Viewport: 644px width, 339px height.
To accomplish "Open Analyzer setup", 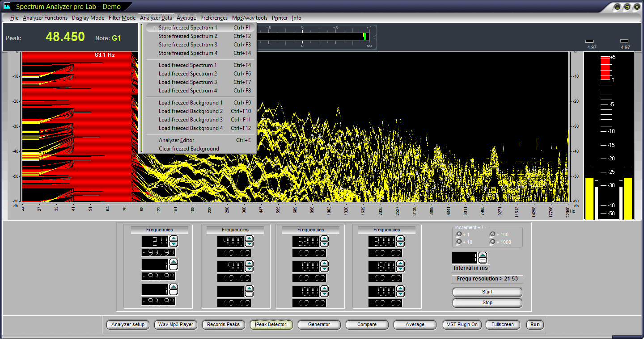I will [128, 325].
